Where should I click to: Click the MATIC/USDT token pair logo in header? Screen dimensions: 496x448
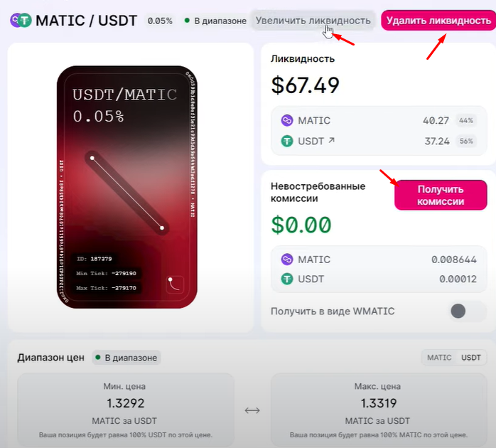point(21,20)
